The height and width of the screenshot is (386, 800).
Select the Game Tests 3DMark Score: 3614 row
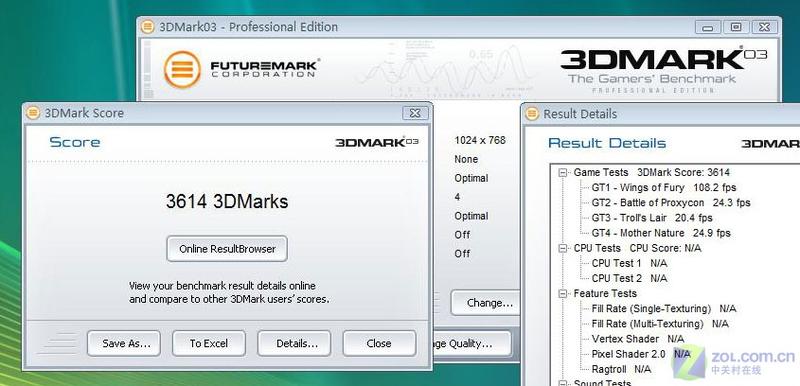(x=652, y=172)
